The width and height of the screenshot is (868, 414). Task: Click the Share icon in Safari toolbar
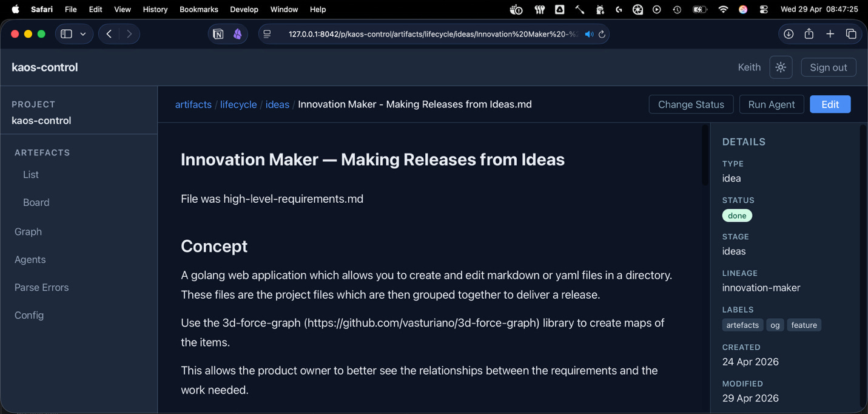[x=809, y=34]
